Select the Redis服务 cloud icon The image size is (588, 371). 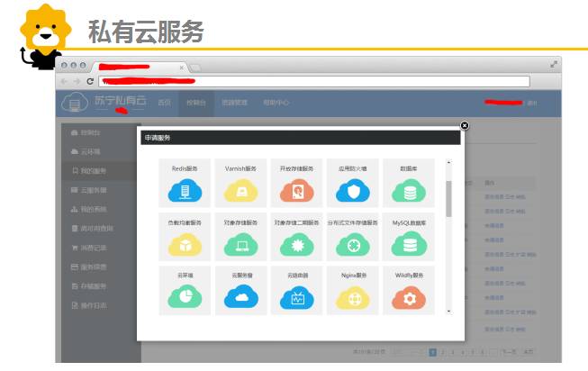pyautogui.click(x=185, y=191)
